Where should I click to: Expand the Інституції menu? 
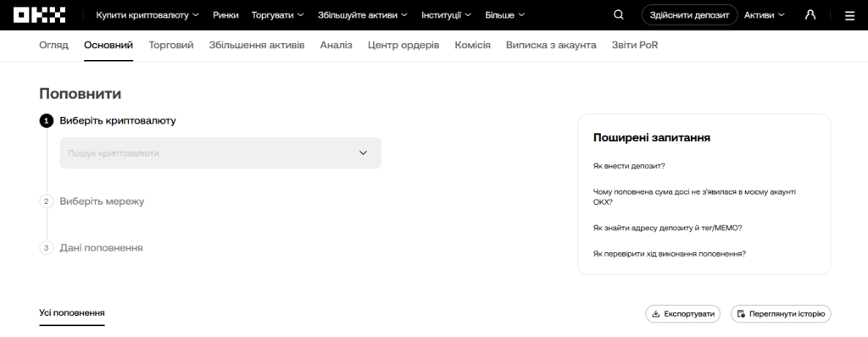446,15
